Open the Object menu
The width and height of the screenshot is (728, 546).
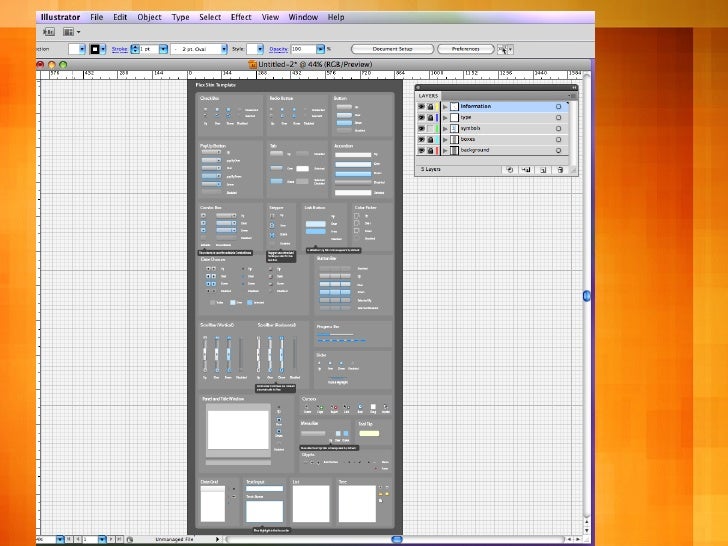[x=149, y=17]
